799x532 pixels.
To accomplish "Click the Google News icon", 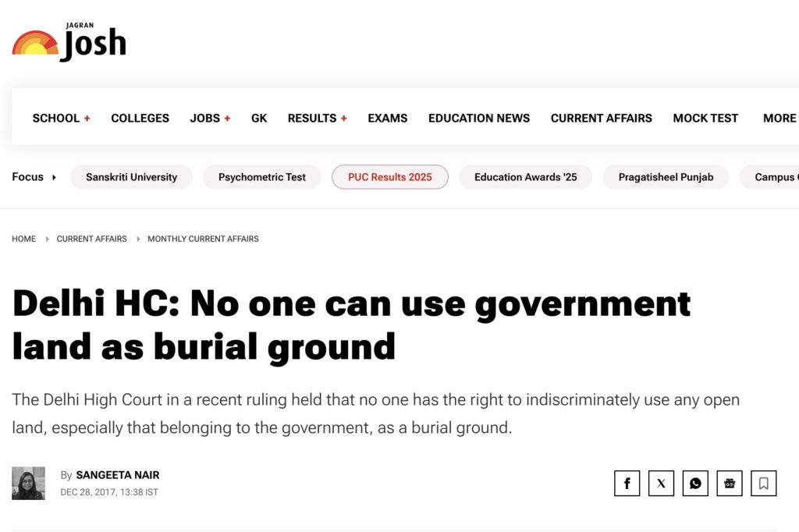I will (x=730, y=483).
